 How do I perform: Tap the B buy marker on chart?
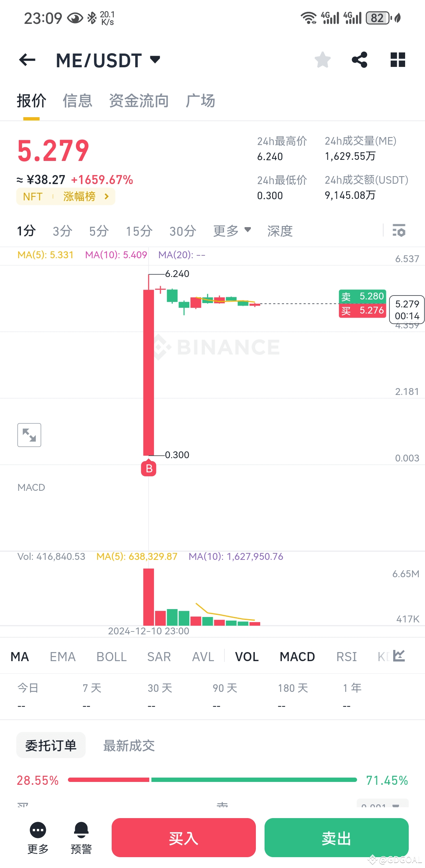tap(149, 469)
